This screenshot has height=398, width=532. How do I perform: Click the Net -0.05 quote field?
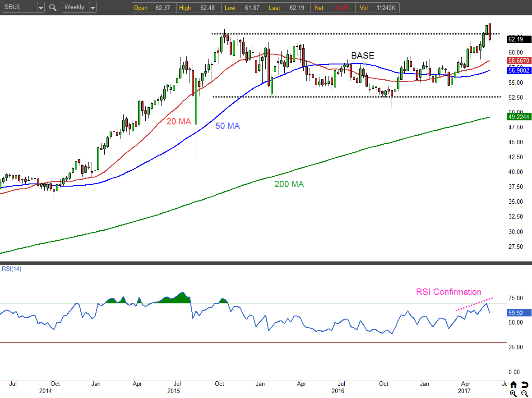pyautogui.click(x=333, y=8)
